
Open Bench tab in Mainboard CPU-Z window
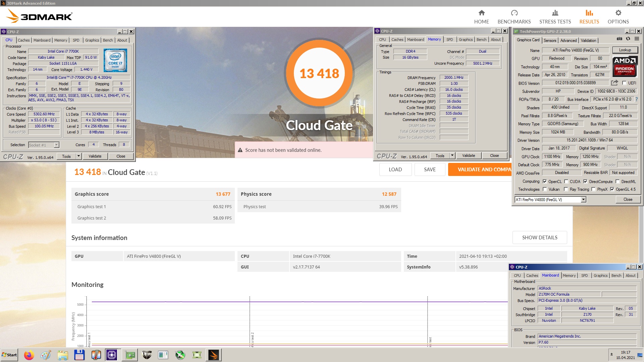point(616,275)
